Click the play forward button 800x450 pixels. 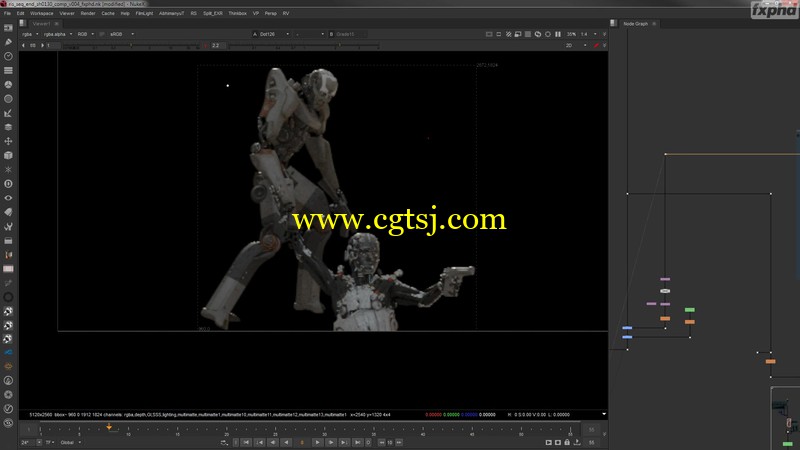[x=317, y=442]
